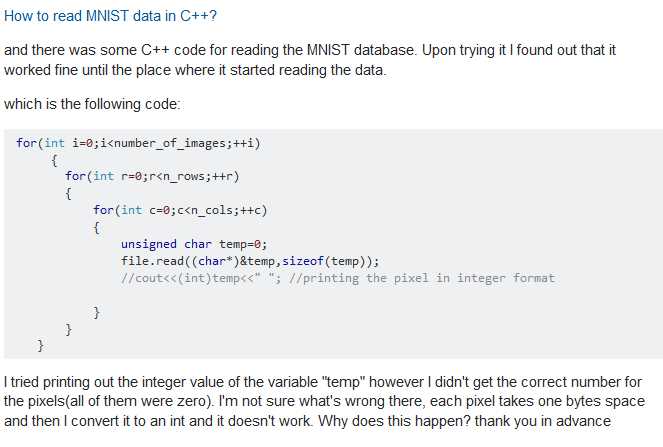The width and height of the screenshot is (663, 447).
Task: Click the for loop line iterating n_cols
Action: (180, 210)
